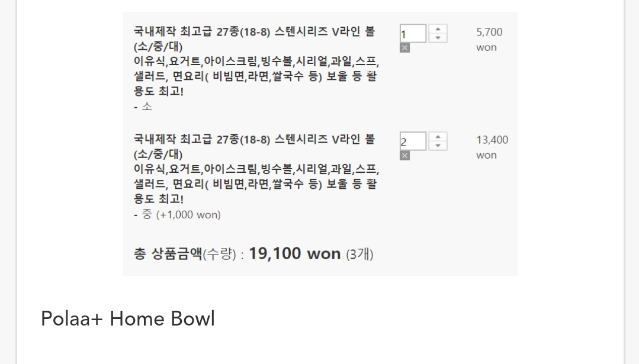Decrease quantity of the 중 size bowl
639x364 pixels.
click(x=438, y=146)
